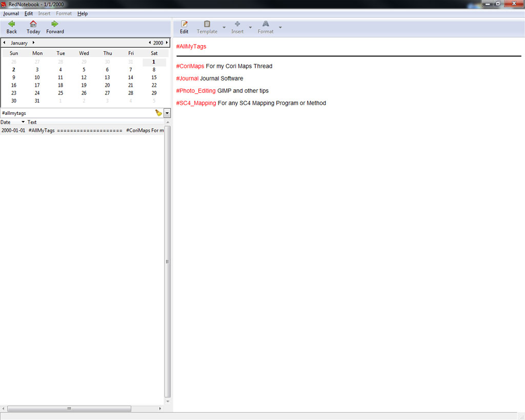Image resolution: width=525 pixels, height=420 pixels.
Task: Click the January month label
Action: point(19,43)
